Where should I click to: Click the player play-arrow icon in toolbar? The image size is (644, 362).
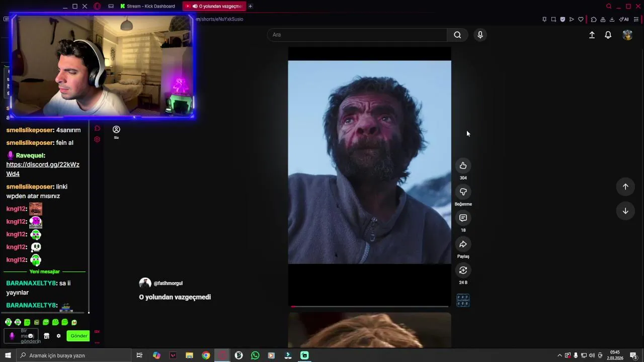[572, 19]
